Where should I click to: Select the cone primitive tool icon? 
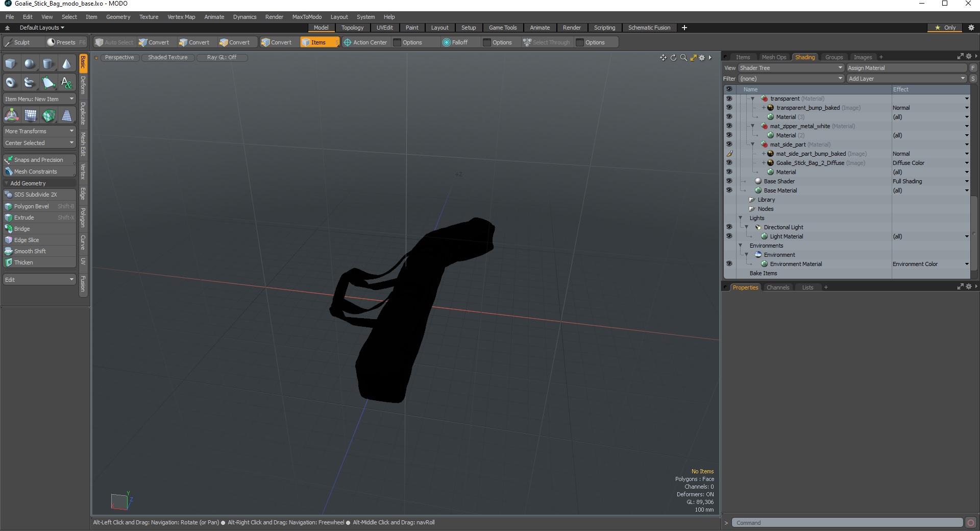67,64
